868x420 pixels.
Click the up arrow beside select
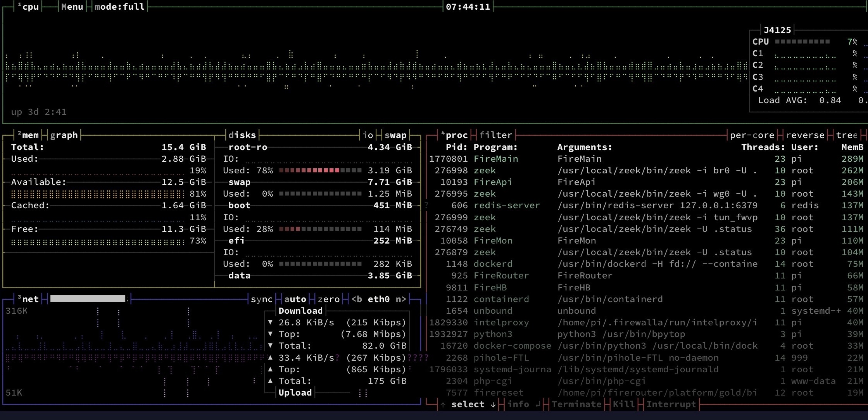tap(443, 404)
